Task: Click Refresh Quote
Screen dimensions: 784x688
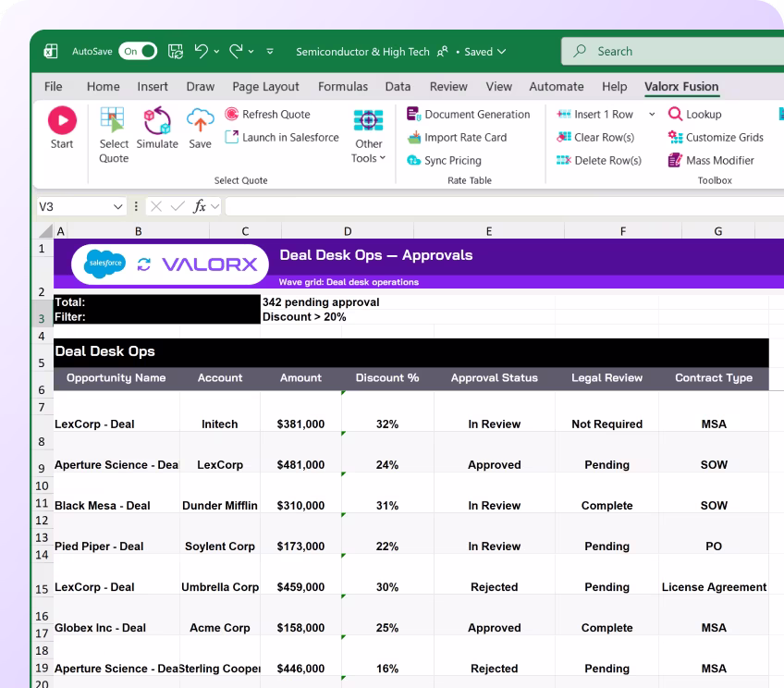Action: (x=267, y=114)
